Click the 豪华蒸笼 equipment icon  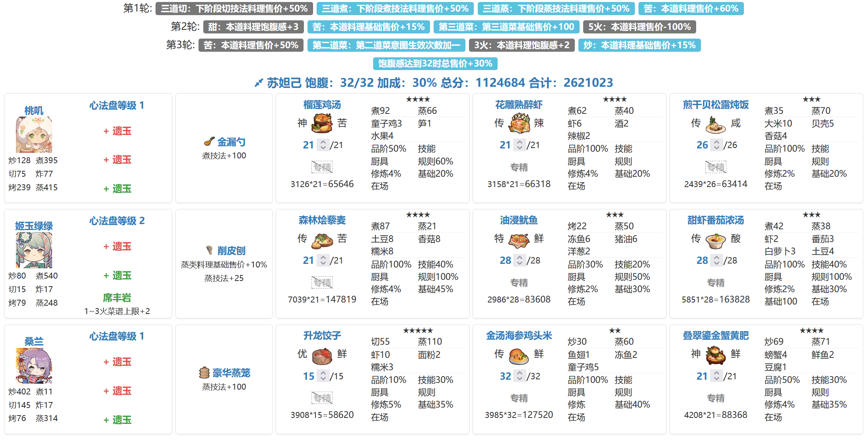204,373
